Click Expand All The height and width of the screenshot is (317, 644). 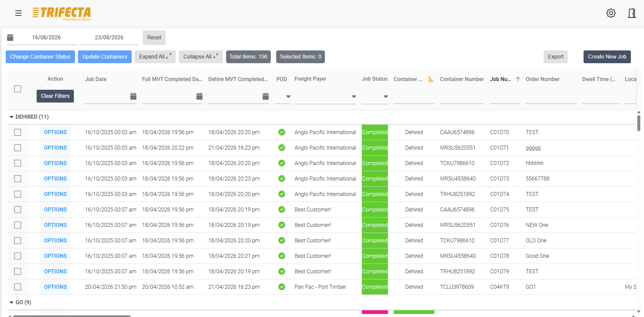pos(155,57)
